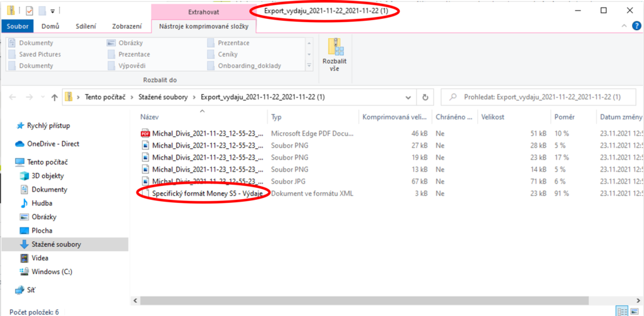Viewport: 644px width, 316px height.
Task: Open OneDrive - Direct in navigation pane
Action: coord(53,144)
